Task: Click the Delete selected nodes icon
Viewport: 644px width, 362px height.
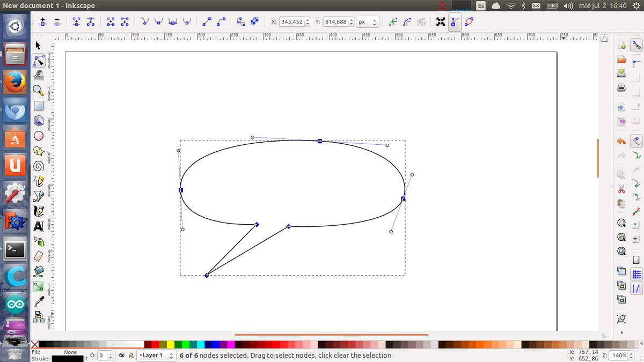Action: (57, 22)
